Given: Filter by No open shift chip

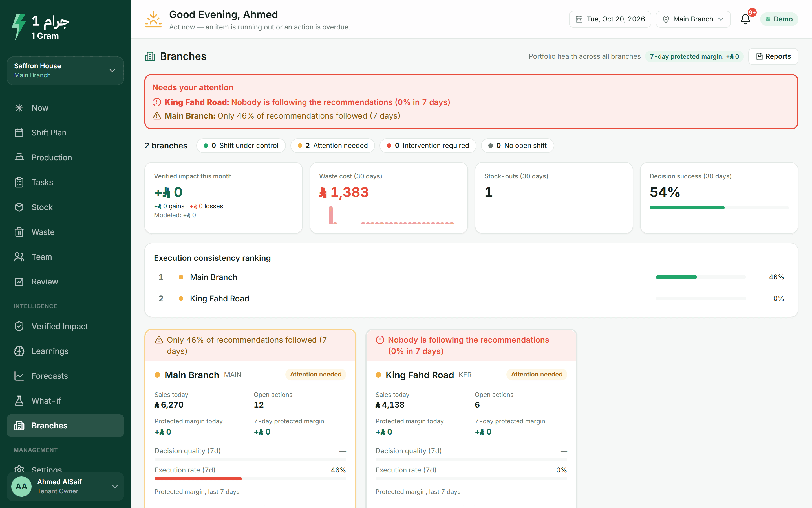Looking at the screenshot, I should pyautogui.click(x=517, y=145).
